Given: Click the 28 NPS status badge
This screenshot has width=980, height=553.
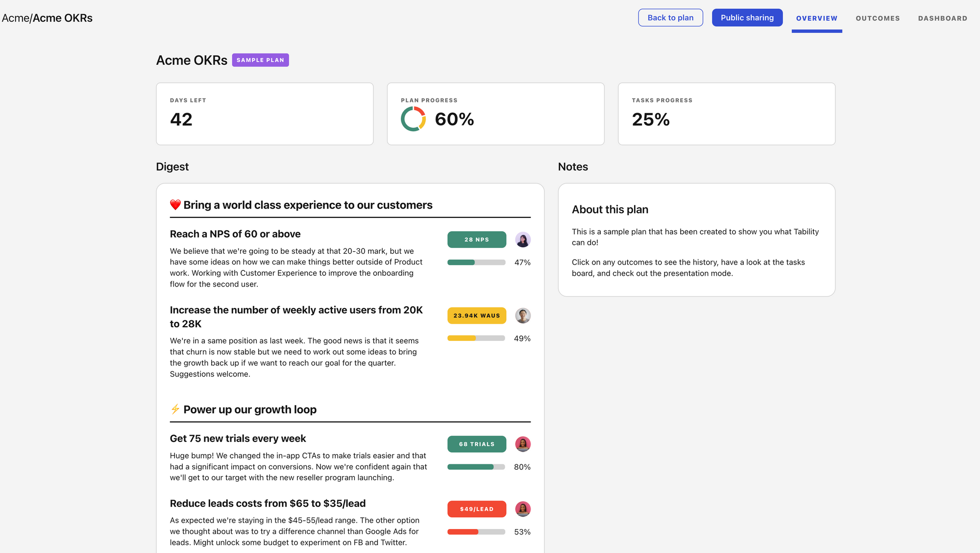Looking at the screenshot, I should tap(476, 240).
